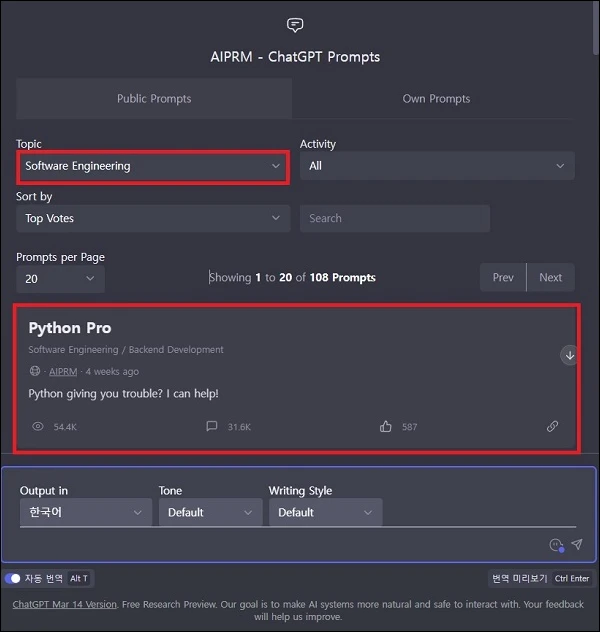Image resolution: width=600 pixels, height=632 pixels.
Task: Switch to the Public Prompts tab
Action: coord(154,99)
